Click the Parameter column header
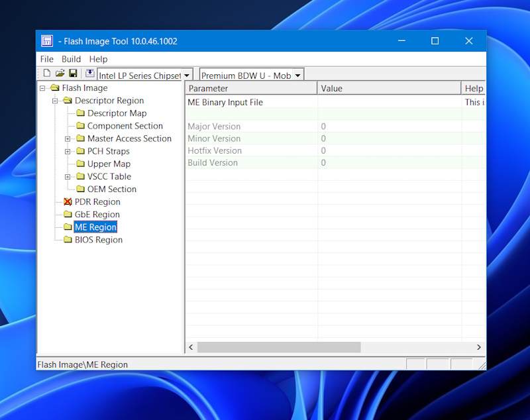Image resolution: width=530 pixels, height=420 pixels. [x=251, y=88]
